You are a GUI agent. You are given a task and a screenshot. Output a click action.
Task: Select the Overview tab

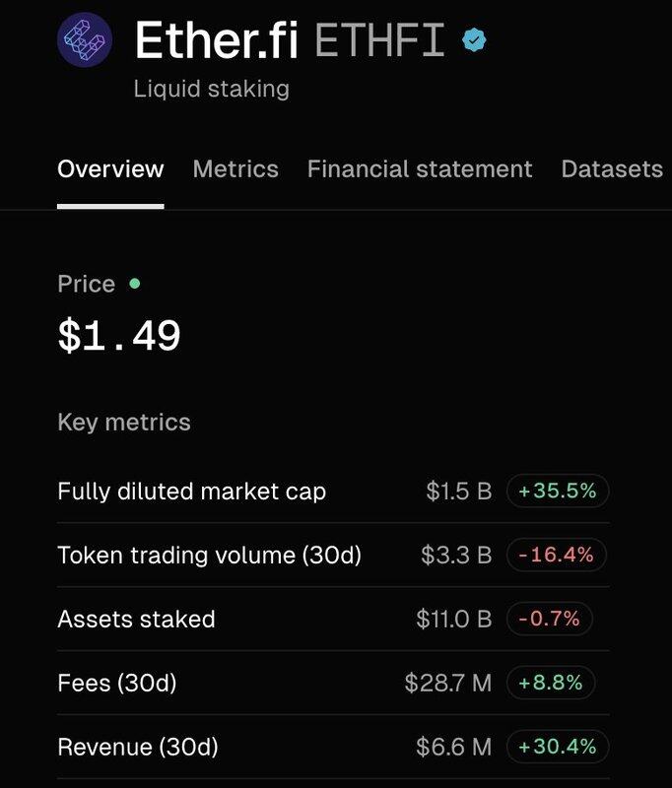pyautogui.click(x=110, y=168)
